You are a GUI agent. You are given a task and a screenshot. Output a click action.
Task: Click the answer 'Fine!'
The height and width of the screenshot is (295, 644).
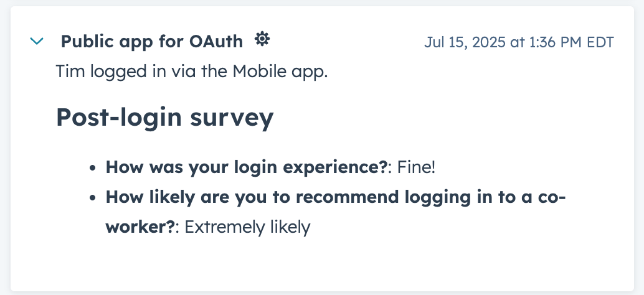click(415, 167)
